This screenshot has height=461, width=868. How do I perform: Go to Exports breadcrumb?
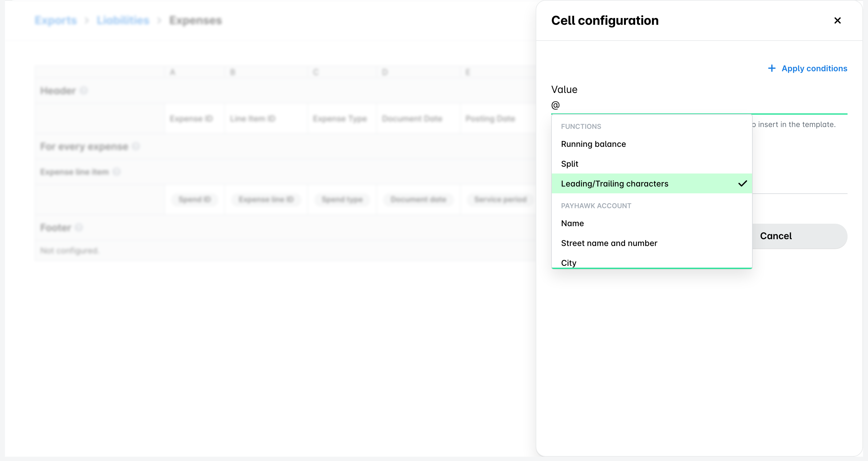click(55, 20)
